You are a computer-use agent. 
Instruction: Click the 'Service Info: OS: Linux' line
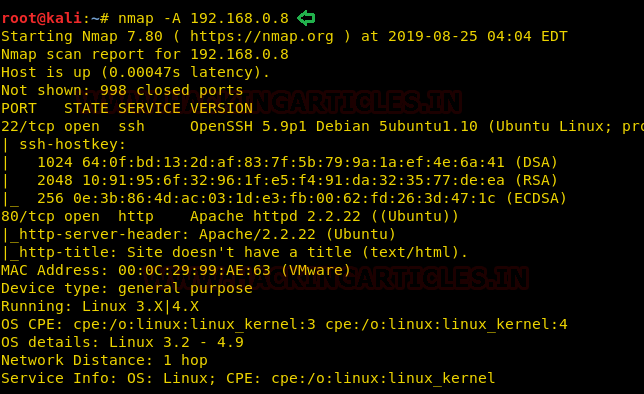pos(248,378)
